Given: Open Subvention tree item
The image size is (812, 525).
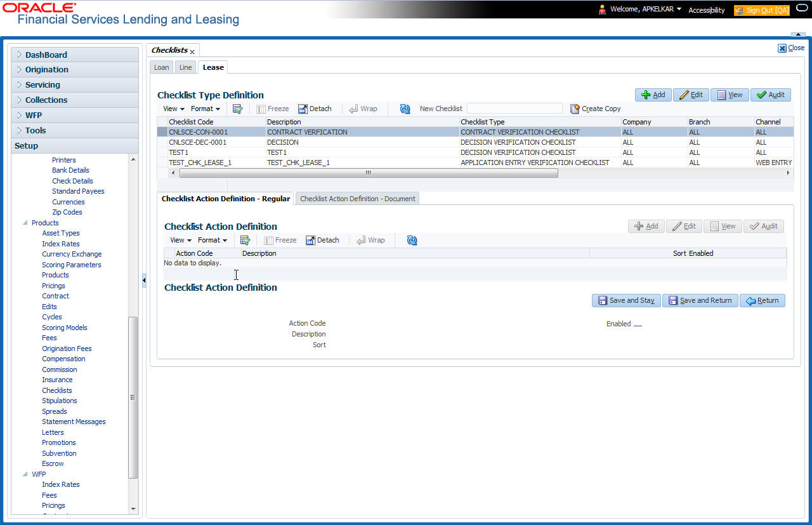Looking at the screenshot, I should [x=59, y=453].
